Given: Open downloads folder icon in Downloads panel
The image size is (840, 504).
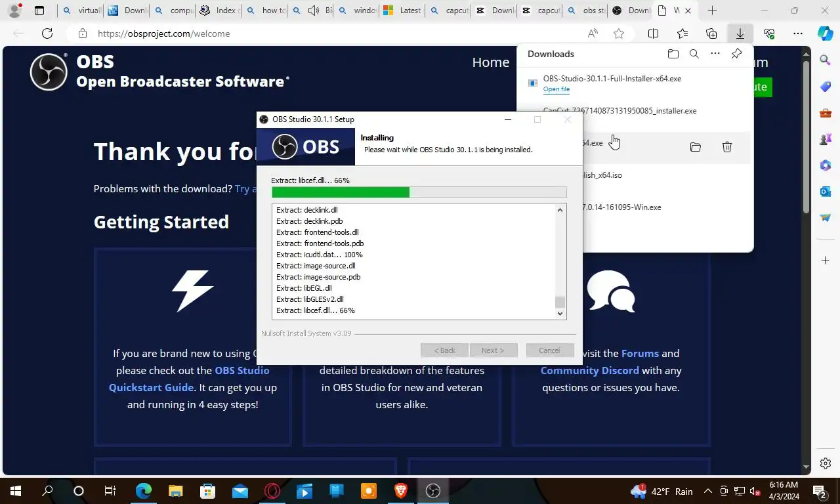Looking at the screenshot, I should pyautogui.click(x=673, y=54).
